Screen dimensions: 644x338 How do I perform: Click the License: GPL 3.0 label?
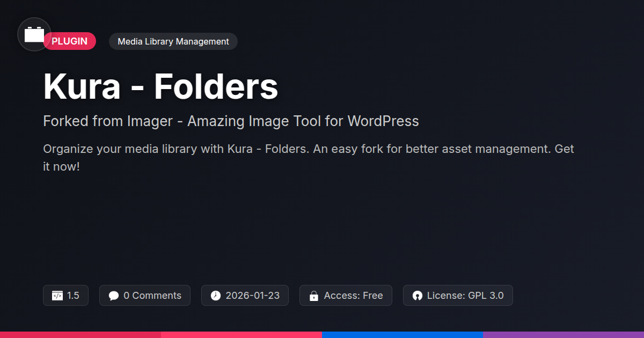(x=465, y=296)
